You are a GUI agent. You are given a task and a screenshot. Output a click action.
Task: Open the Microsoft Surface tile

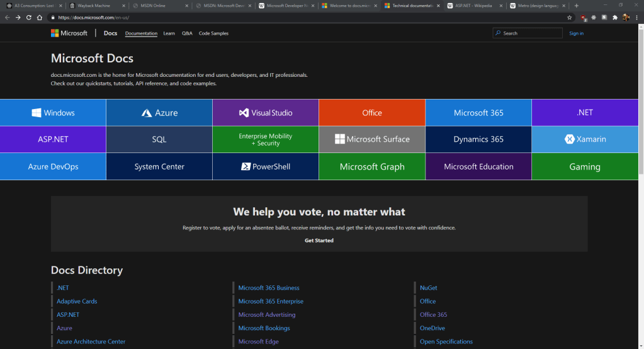click(372, 139)
